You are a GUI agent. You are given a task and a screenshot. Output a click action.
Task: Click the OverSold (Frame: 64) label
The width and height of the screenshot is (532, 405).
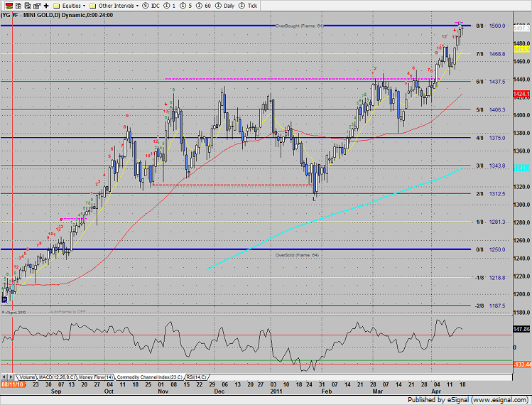297,255
